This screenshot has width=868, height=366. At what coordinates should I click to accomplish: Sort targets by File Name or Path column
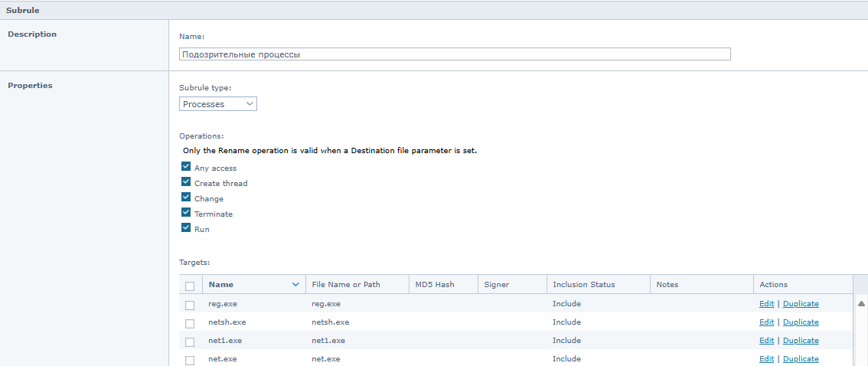point(346,285)
